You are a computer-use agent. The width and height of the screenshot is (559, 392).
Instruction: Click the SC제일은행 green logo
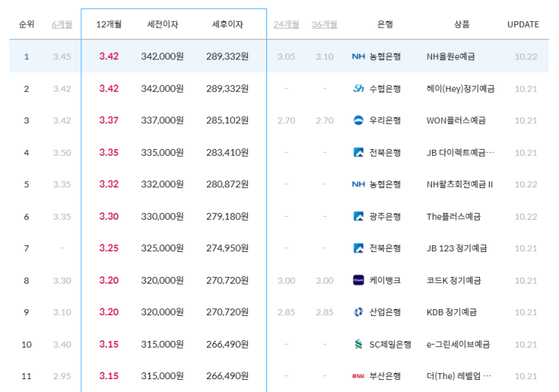pyautogui.click(x=358, y=344)
